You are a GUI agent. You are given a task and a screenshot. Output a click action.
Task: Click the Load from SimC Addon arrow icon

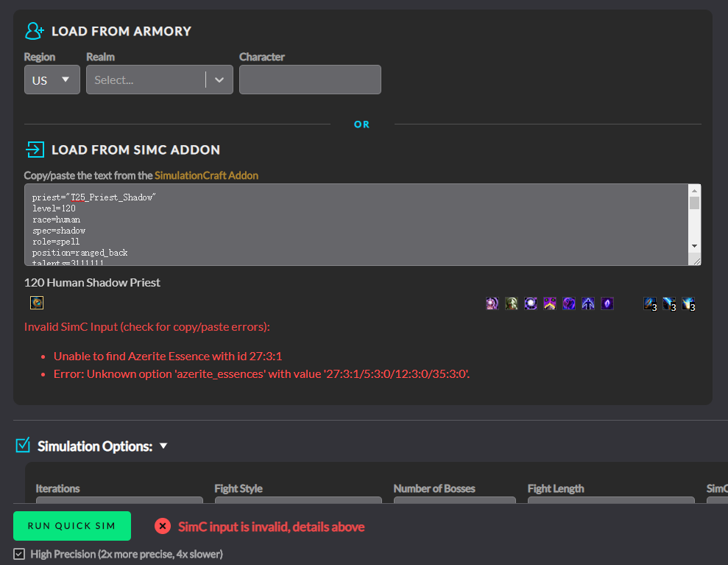(x=35, y=150)
